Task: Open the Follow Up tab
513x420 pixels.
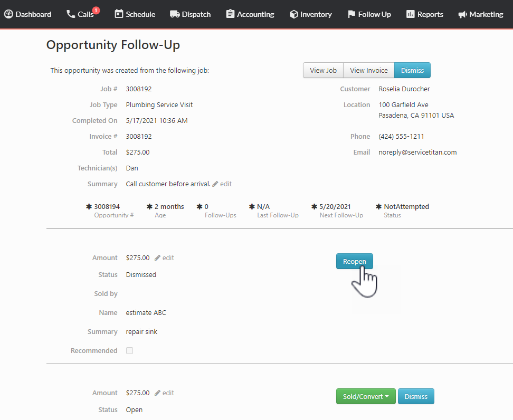Action: pyautogui.click(x=369, y=14)
